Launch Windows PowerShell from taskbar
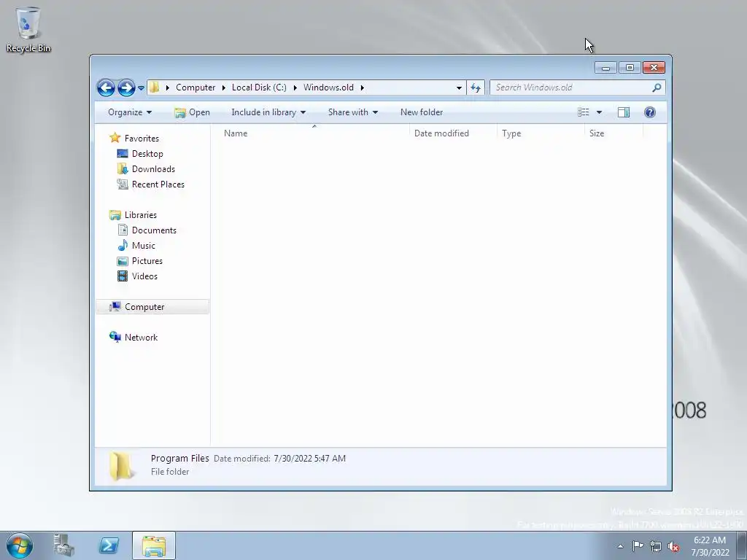Viewport: 747px width, 560px height. (x=109, y=545)
